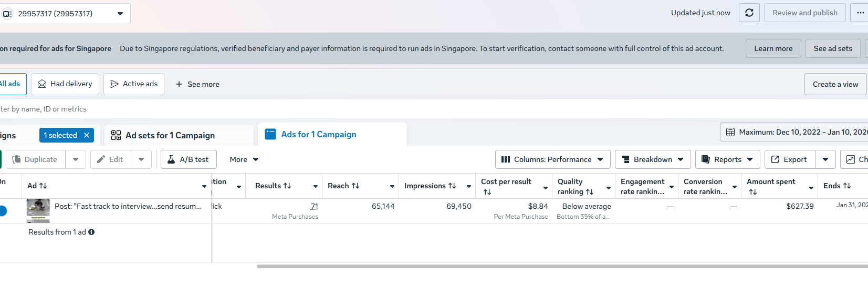Sort the Amount spent column
The width and height of the screenshot is (868, 284).
(x=752, y=192)
